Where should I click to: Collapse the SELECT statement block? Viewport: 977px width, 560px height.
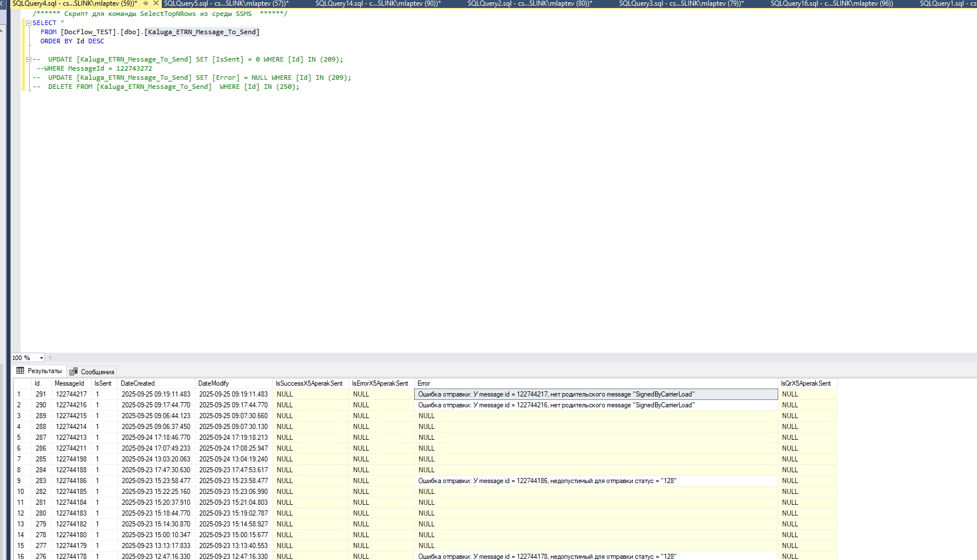pyautogui.click(x=28, y=23)
